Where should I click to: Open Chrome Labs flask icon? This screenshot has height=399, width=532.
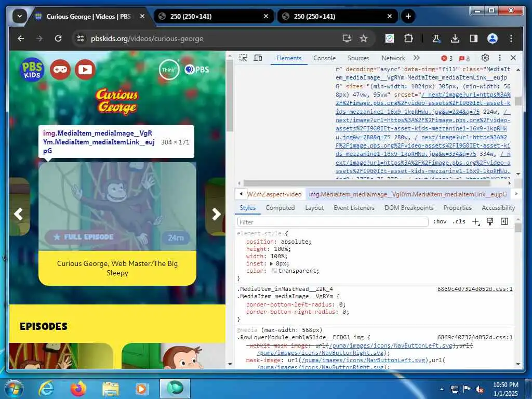point(436,38)
